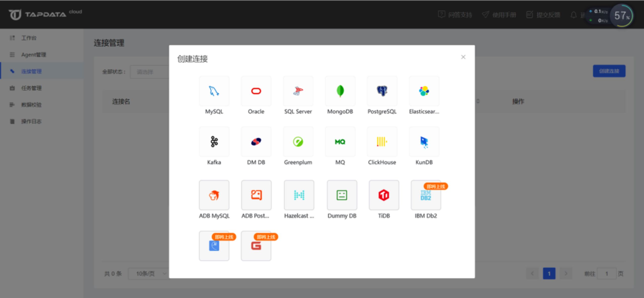Select the ClickHouse data source
The width and height of the screenshot is (644, 298).
pyautogui.click(x=382, y=142)
